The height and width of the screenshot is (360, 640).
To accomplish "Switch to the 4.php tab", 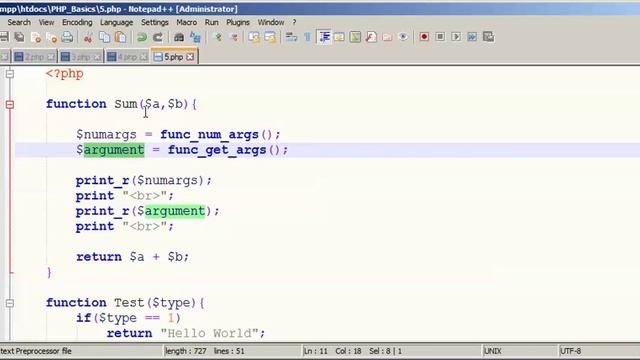I will (x=127, y=57).
